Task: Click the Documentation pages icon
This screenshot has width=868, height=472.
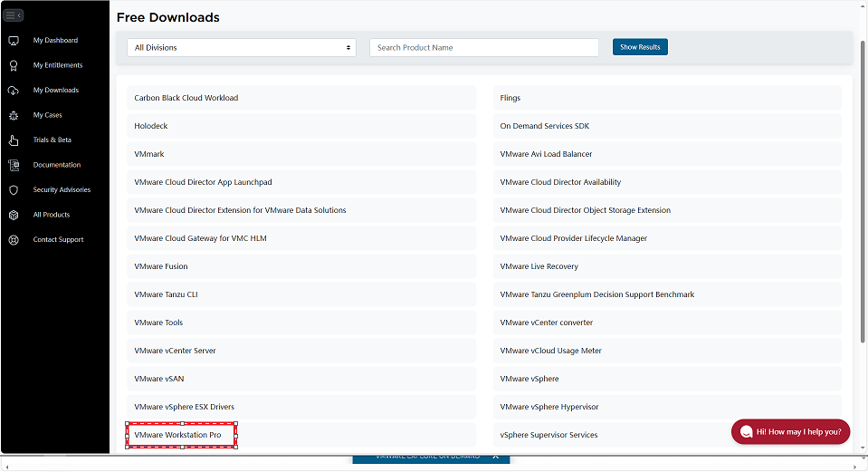Action: pyautogui.click(x=14, y=165)
